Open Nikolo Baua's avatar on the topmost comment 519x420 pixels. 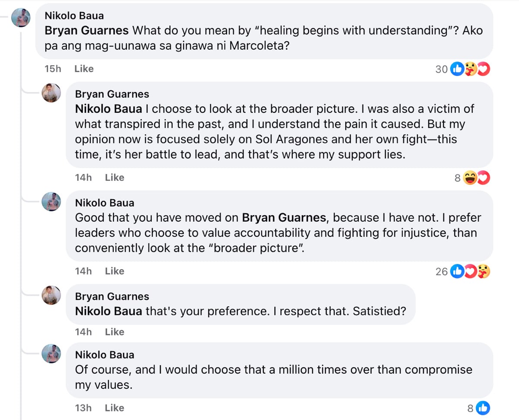pos(21,18)
